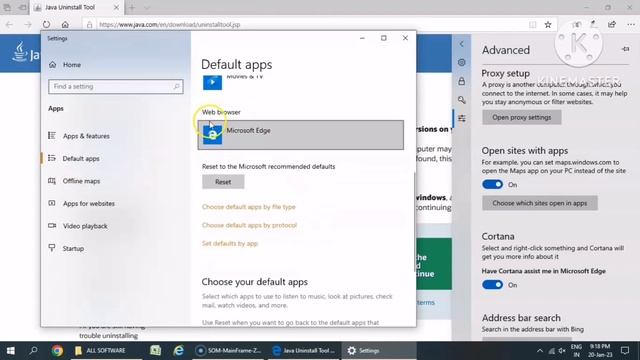Image resolution: width=640 pixels, height=360 pixels.
Task: Pin the Edge settings pane
Action: click(x=625, y=49)
